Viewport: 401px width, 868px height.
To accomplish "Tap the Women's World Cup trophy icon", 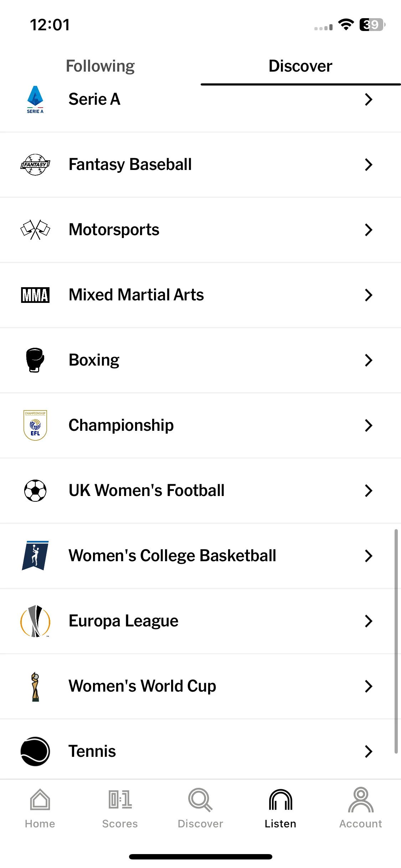I will pyautogui.click(x=35, y=686).
